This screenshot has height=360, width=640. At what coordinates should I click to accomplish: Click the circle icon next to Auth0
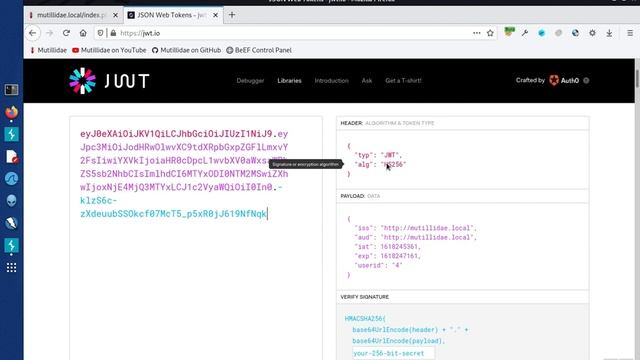tap(586, 80)
